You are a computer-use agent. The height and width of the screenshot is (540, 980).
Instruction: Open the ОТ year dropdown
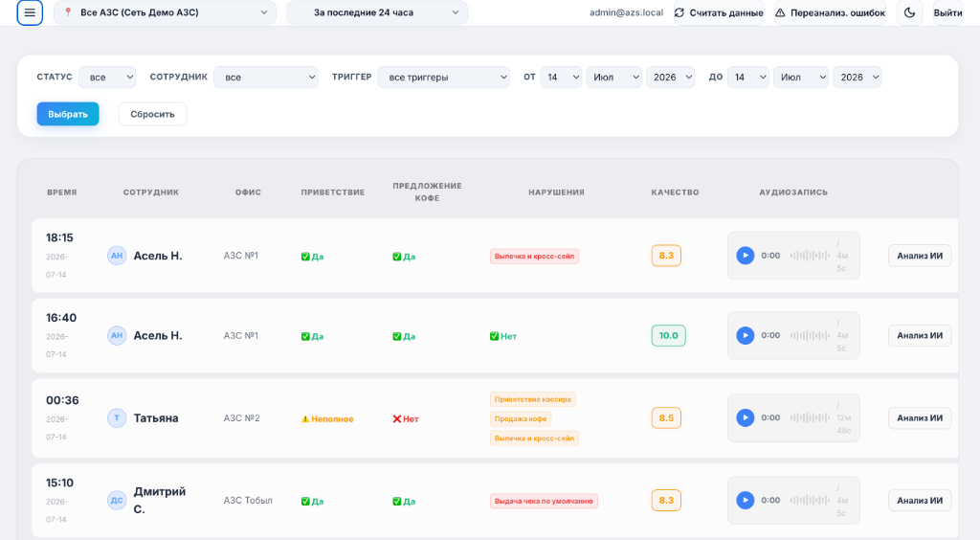point(671,77)
